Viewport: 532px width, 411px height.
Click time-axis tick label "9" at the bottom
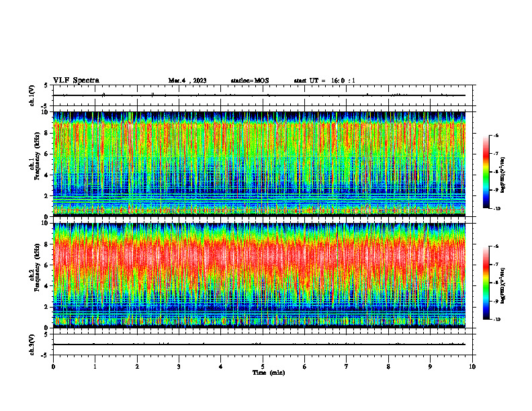coord(430,367)
